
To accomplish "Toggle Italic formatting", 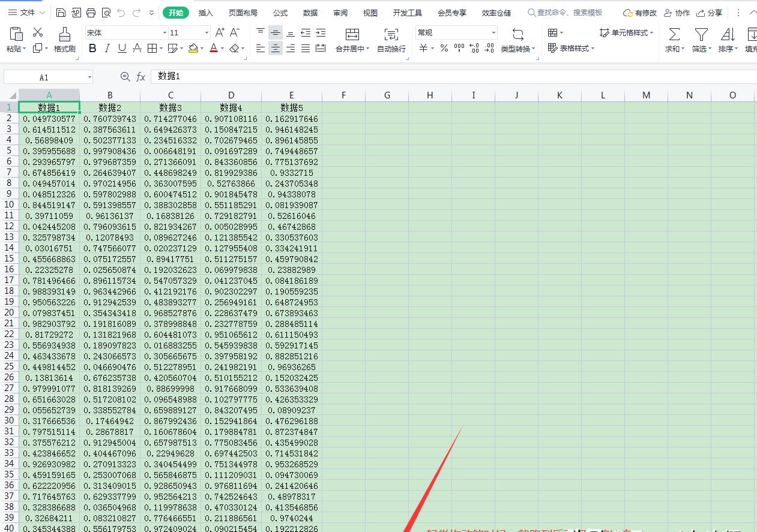I will pyautogui.click(x=107, y=48).
